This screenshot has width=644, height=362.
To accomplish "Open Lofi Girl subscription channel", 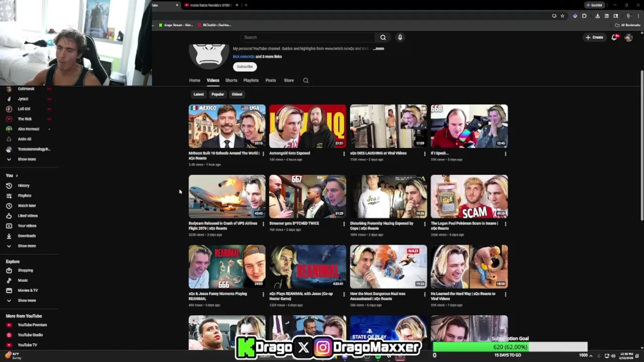I will pos(24,109).
